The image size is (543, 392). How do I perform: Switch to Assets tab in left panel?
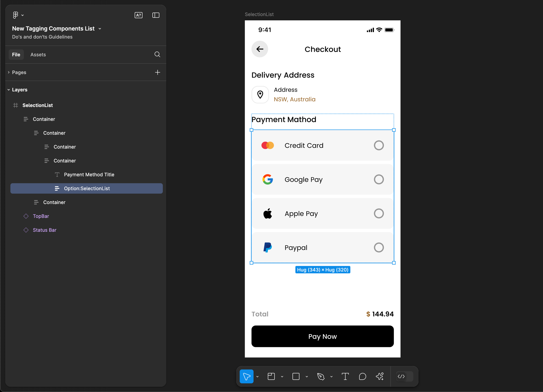click(x=38, y=54)
